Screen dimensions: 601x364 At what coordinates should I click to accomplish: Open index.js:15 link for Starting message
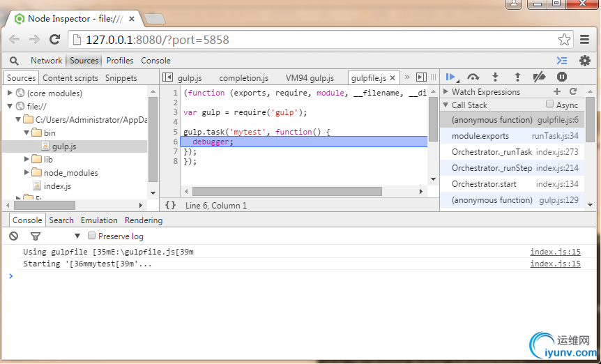[556, 264]
